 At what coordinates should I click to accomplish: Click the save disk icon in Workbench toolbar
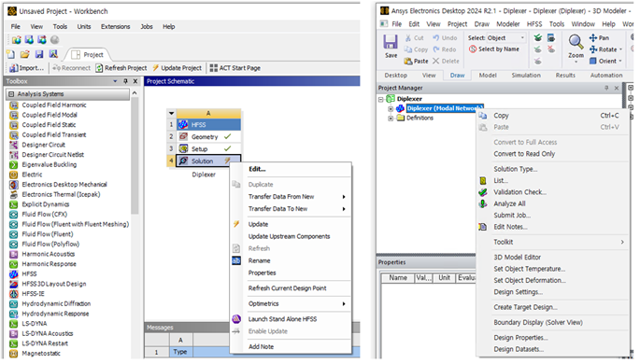tap(39, 54)
